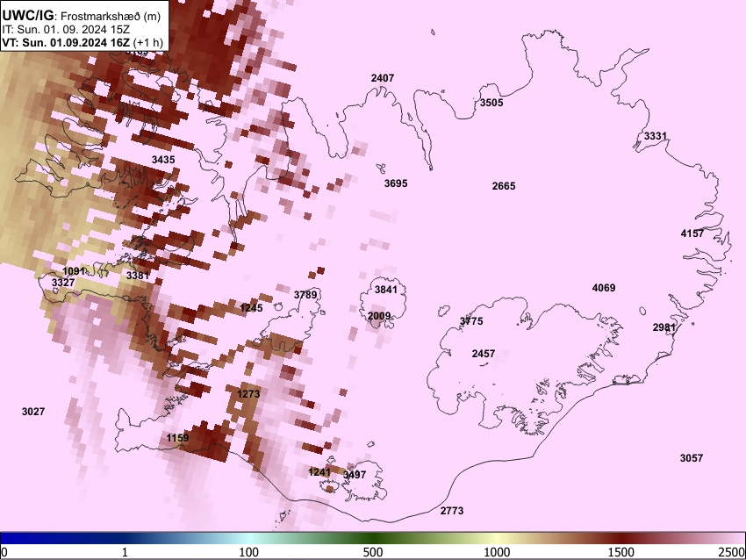Screen dimensions: 746x560
Task: Click the map value 3331
Action: [x=656, y=136]
